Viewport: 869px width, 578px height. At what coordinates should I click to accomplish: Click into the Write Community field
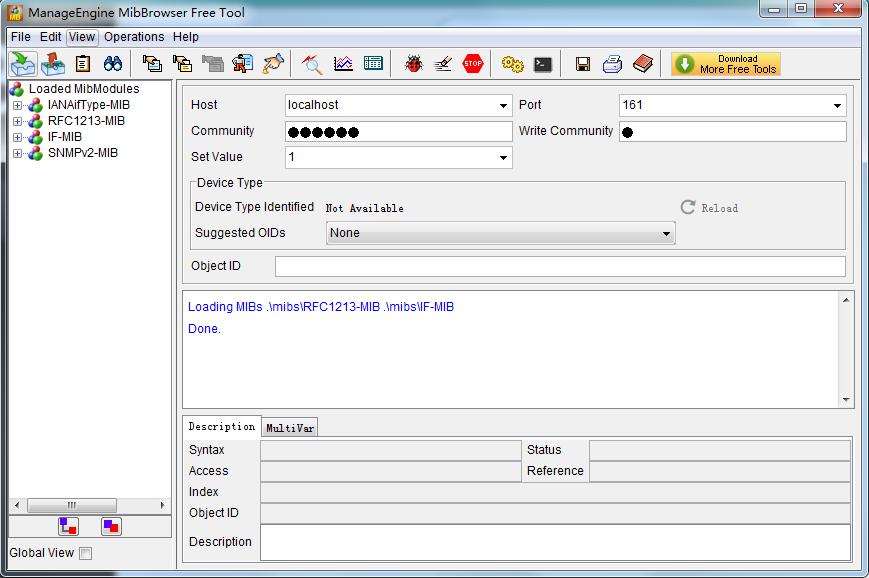coord(733,132)
